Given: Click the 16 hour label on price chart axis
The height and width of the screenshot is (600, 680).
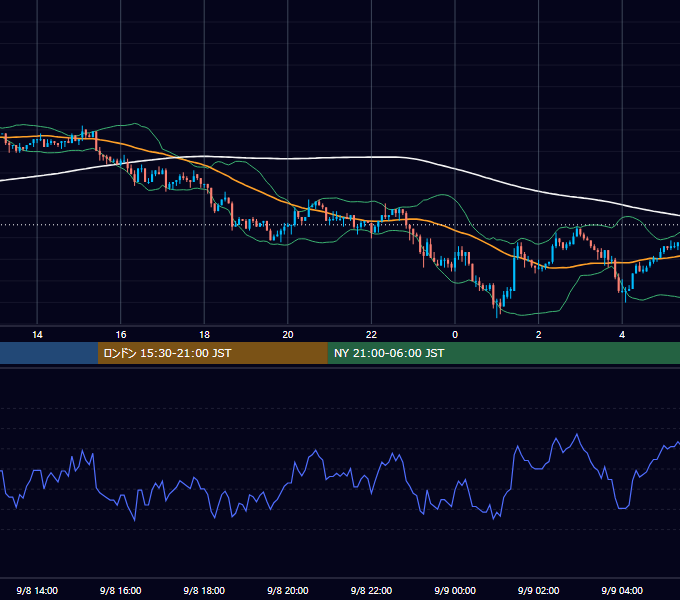Looking at the screenshot, I should point(121,335).
